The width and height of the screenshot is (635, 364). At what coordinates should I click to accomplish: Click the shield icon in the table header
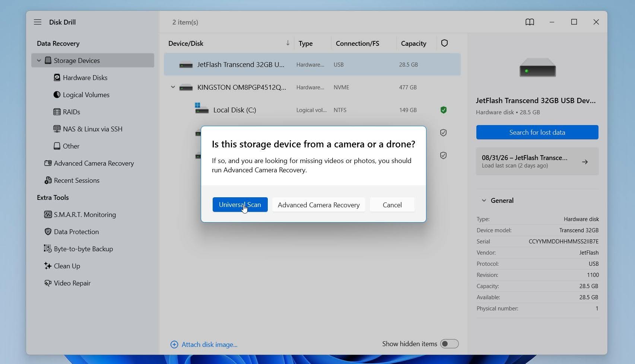click(x=444, y=43)
